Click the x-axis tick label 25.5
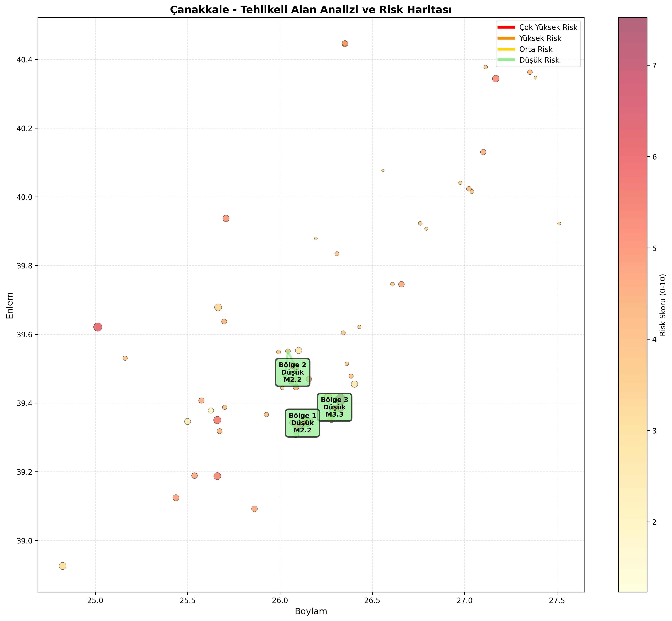The width and height of the screenshot is (672, 621). click(x=188, y=600)
